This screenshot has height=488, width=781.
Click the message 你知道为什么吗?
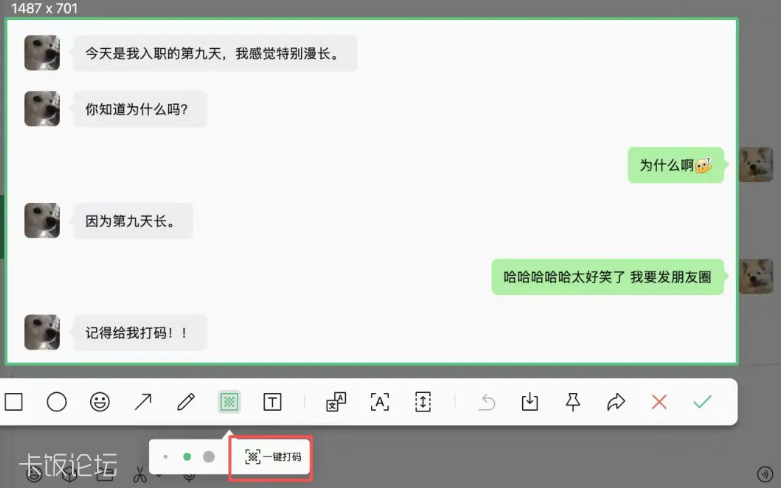[139, 109]
